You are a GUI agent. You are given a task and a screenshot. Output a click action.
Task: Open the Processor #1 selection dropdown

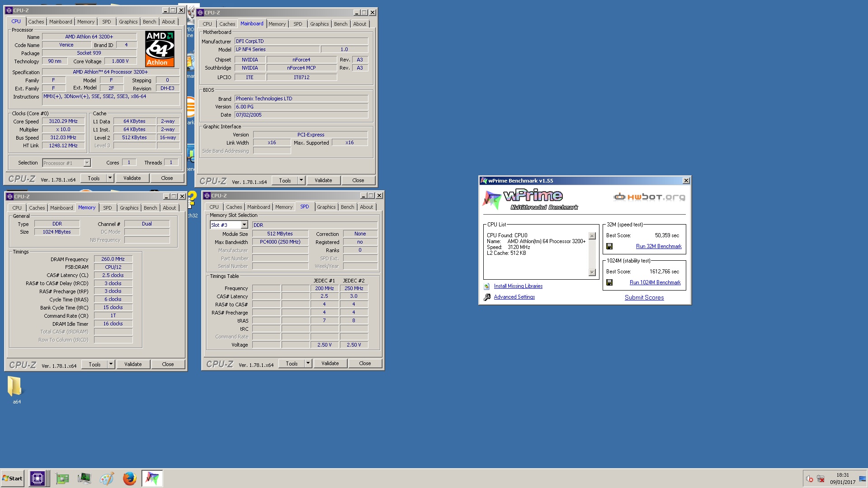87,163
